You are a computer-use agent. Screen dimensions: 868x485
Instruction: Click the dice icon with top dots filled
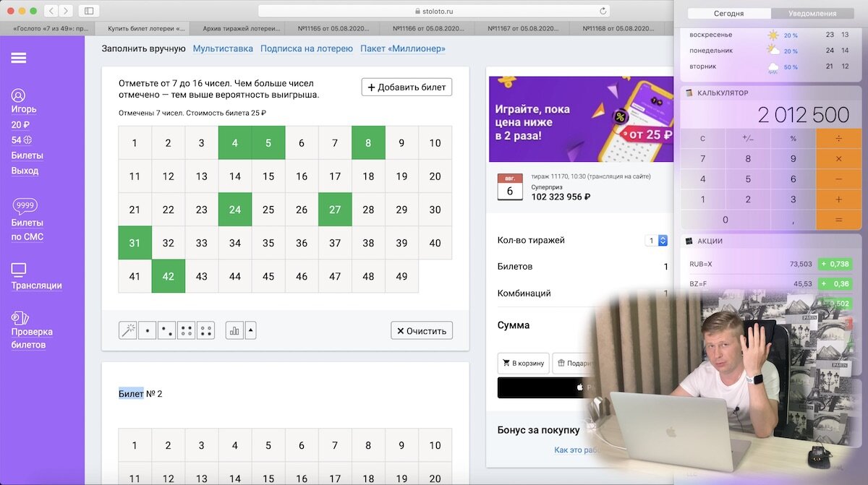(187, 330)
